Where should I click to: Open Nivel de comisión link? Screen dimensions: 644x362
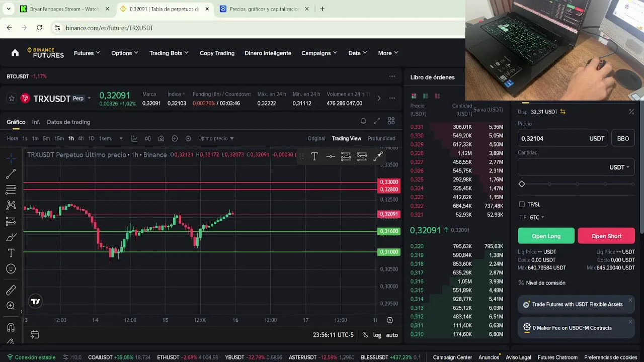tap(545, 283)
